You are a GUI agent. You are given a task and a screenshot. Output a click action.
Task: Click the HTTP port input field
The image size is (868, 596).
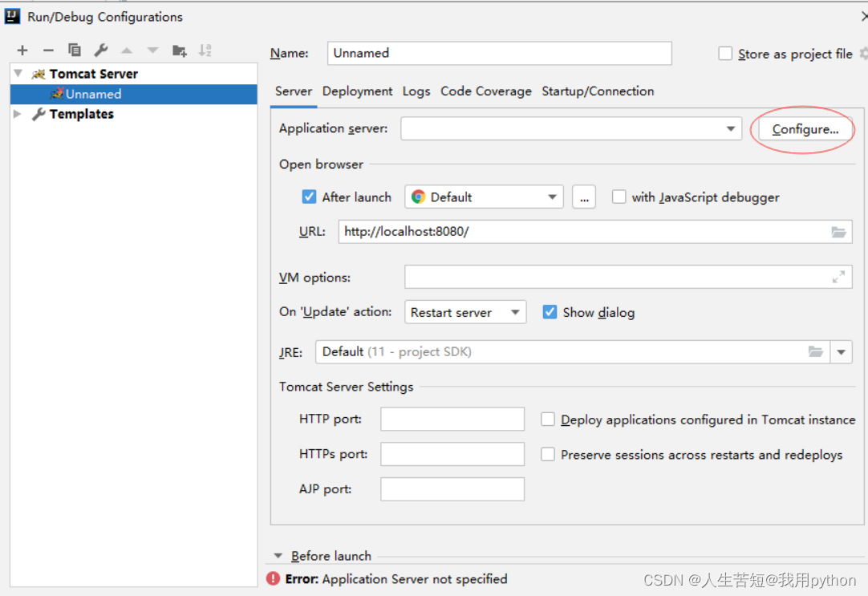pos(452,419)
